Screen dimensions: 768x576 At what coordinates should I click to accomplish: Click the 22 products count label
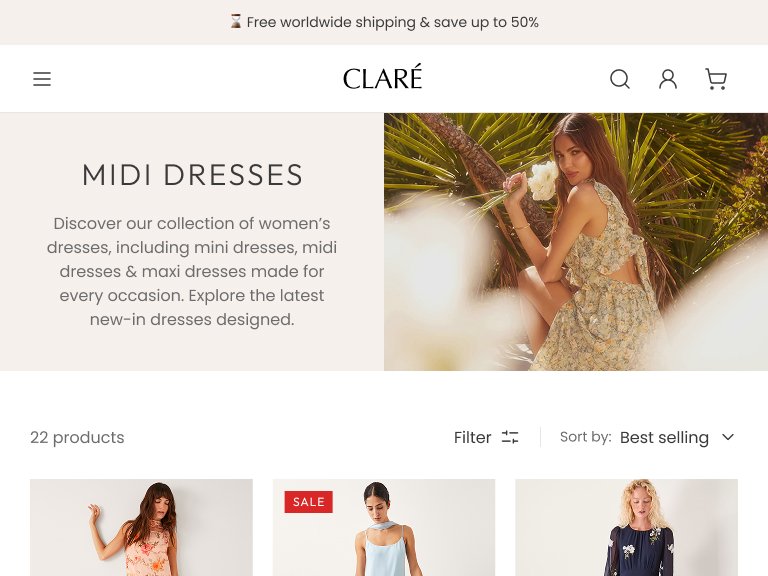tap(77, 437)
